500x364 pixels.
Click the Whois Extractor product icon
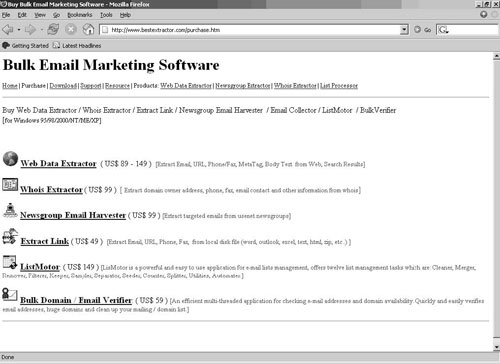point(10,185)
